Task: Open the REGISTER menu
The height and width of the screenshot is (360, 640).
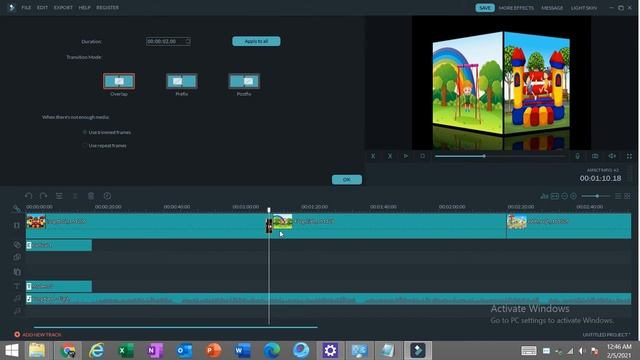Action: (107, 7)
